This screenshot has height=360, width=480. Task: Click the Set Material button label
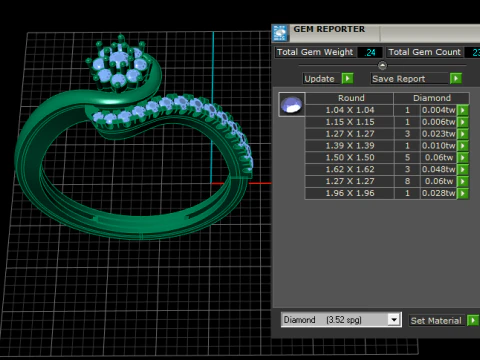point(436,321)
